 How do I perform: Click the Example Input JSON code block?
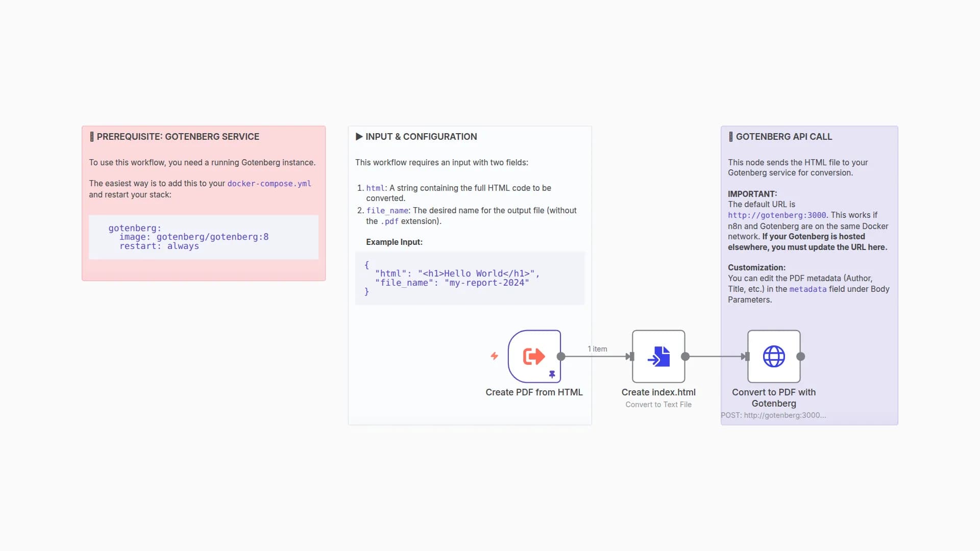pyautogui.click(x=470, y=278)
